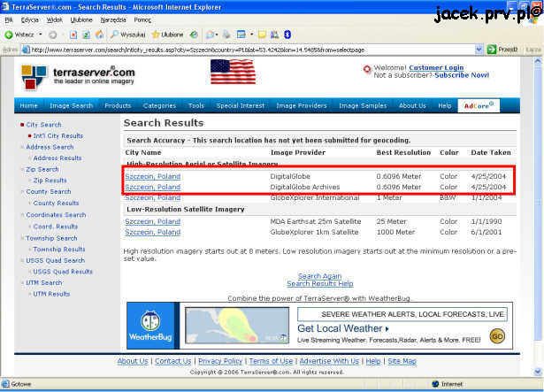Click the yellow Discuss note icon
Screen dimensions: 544x392
click(262, 35)
